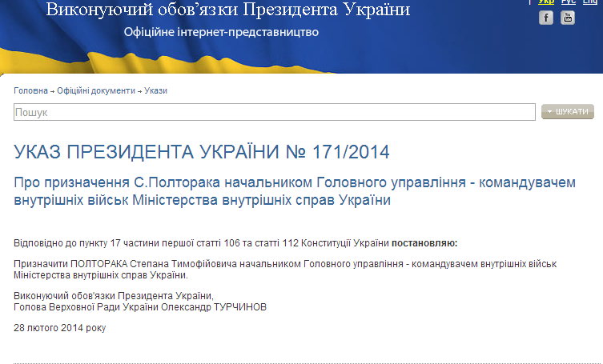
Task: Open the Facebook page icon
Action: click(545, 18)
